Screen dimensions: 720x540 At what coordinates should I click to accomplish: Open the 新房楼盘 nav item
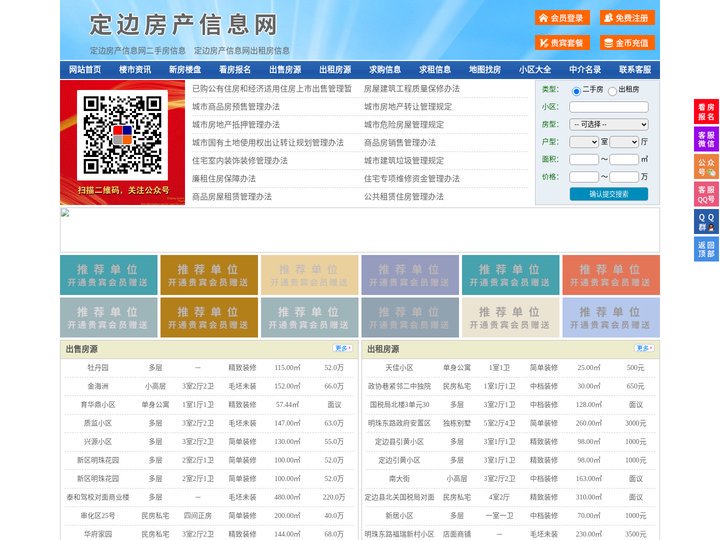tap(185, 70)
